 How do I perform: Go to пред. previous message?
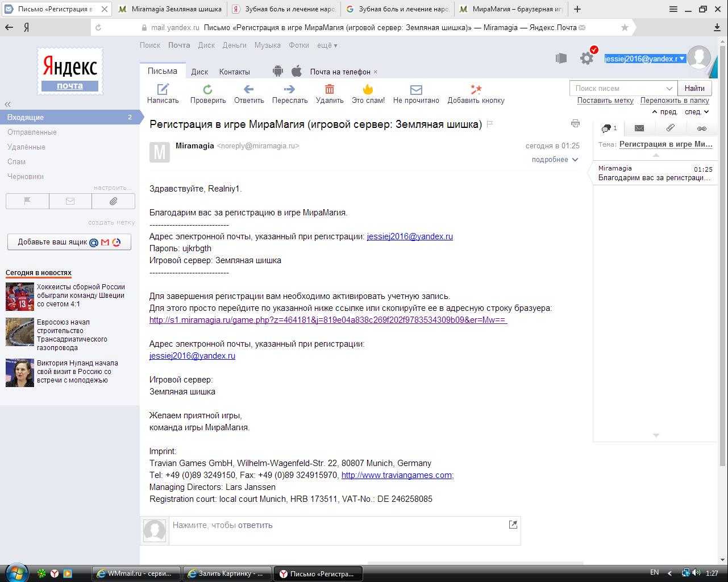click(664, 112)
